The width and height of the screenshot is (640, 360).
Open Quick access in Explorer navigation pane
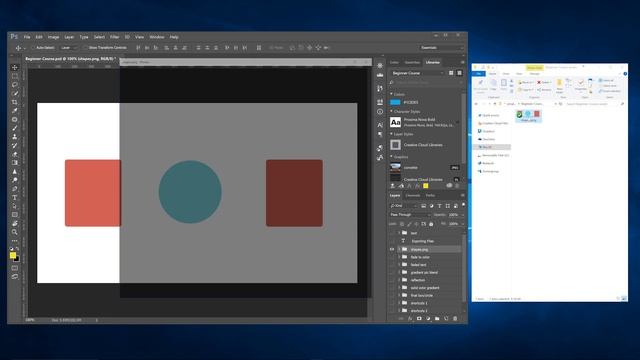[489, 116]
